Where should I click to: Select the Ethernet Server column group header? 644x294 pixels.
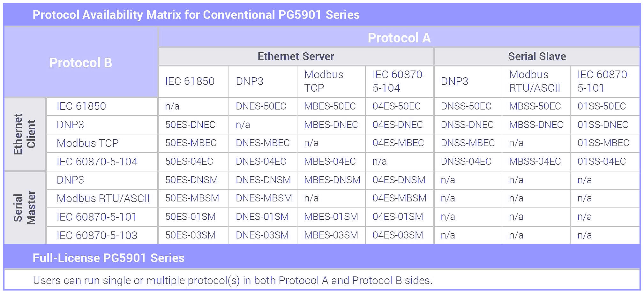pos(296,57)
